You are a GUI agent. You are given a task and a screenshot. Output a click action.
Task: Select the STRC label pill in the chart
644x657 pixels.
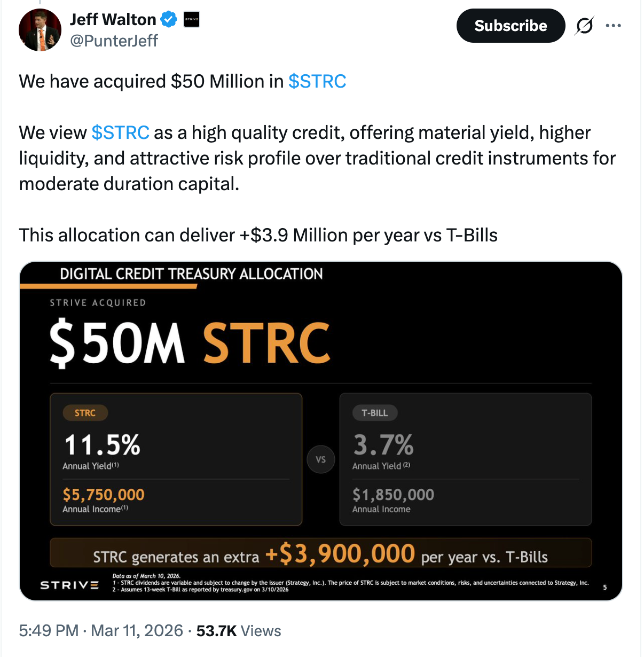[x=85, y=412]
